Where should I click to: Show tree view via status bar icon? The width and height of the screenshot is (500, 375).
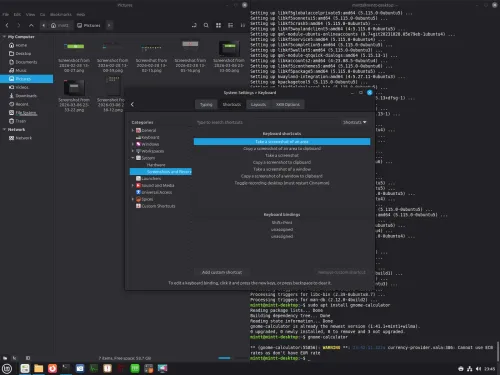tap(15, 358)
